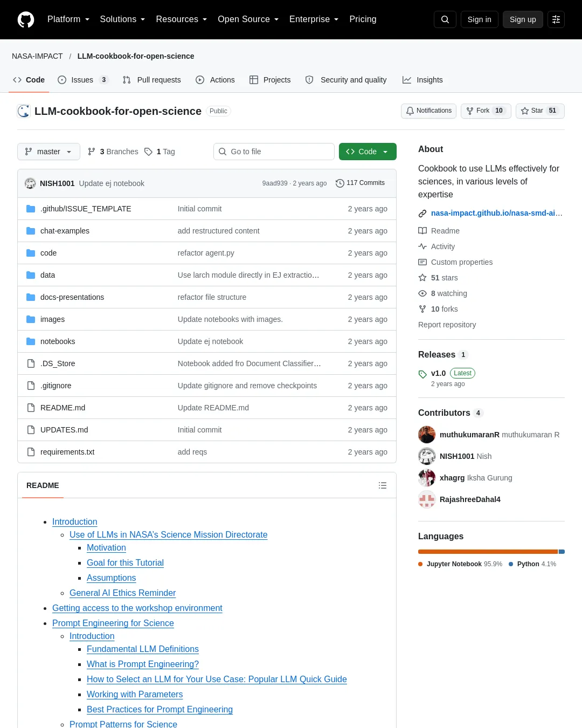582x728 pixels.
Task: Click the requirements.txt file icon
Action: pyautogui.click(x=31, y=452)
